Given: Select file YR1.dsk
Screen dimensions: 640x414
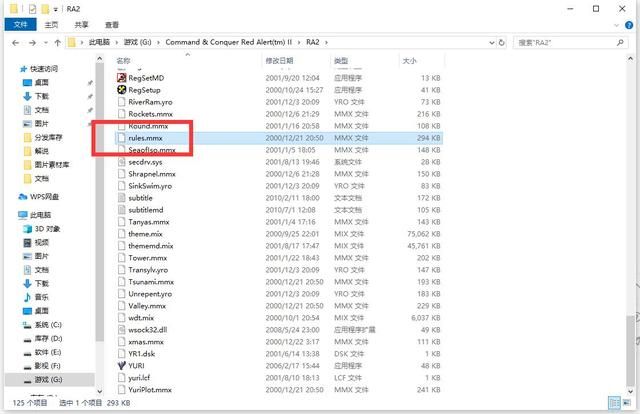Looking at the screenshot, I should (x=142, y=354).
